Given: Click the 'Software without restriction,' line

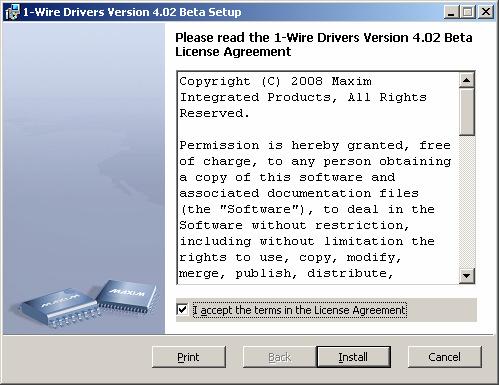Looking at the screenshot, I should click(294, 225).
